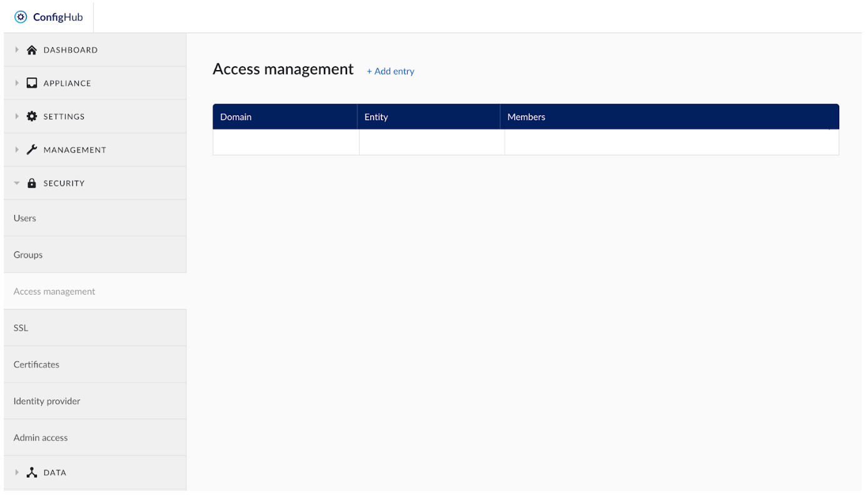Click the Appliance monitor icon

click(x=32, y=83)
